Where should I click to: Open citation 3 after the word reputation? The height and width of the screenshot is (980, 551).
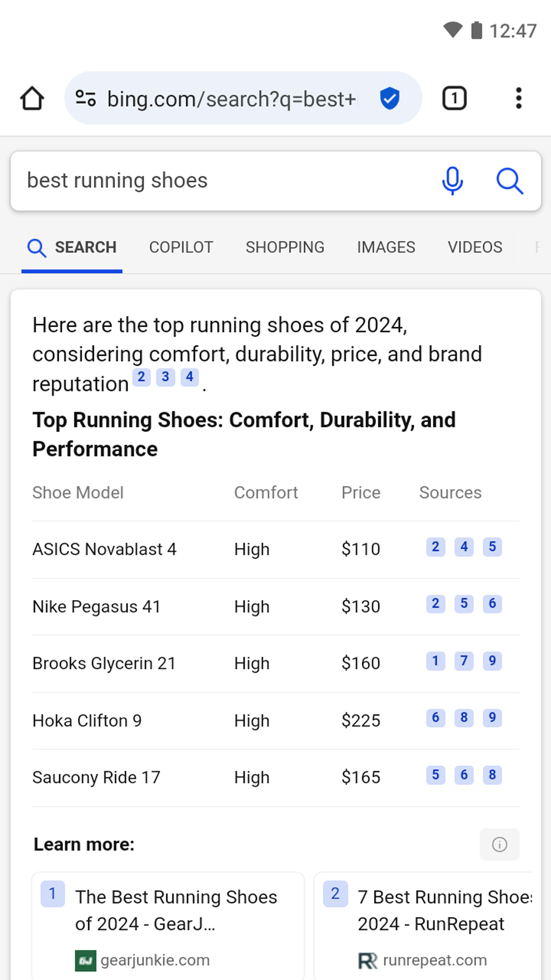click(x=165, y=377)
